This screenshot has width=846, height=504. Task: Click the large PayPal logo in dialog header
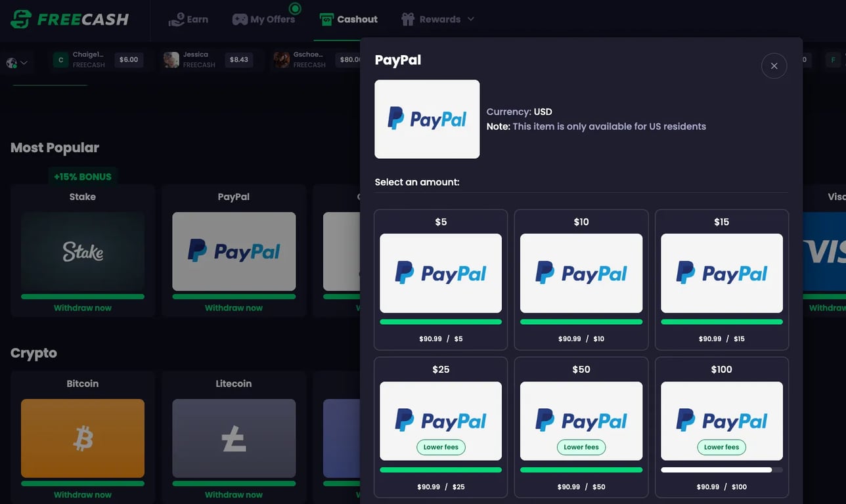pos(427,119)
